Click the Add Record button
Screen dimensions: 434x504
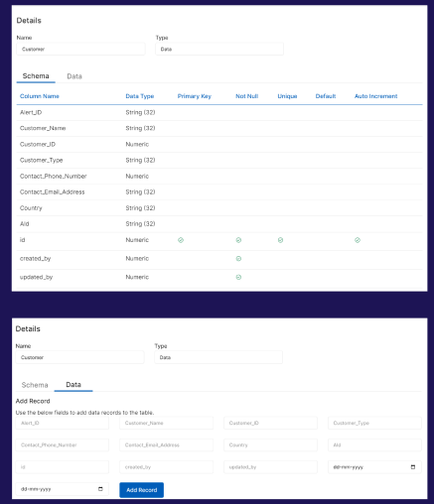pos(142,490)
